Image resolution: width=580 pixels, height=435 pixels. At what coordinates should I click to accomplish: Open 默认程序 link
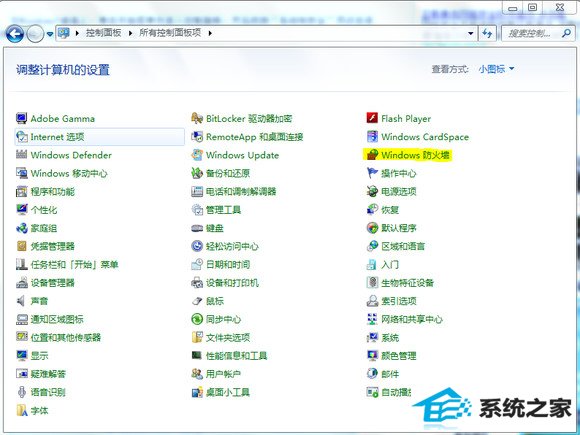click(x=399, y=228)
